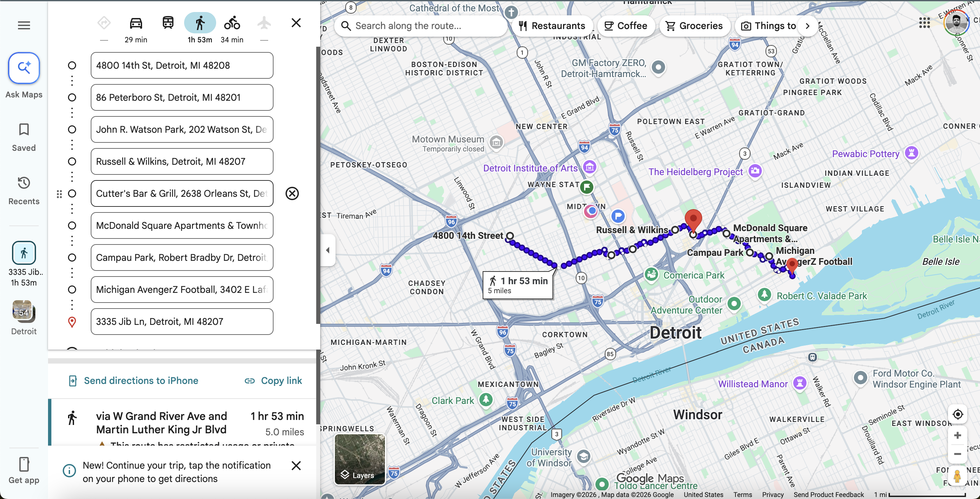Remove the Cutter's Bar & Grill stop
This screenshot has height=499, width=980.
click(292, 193)
